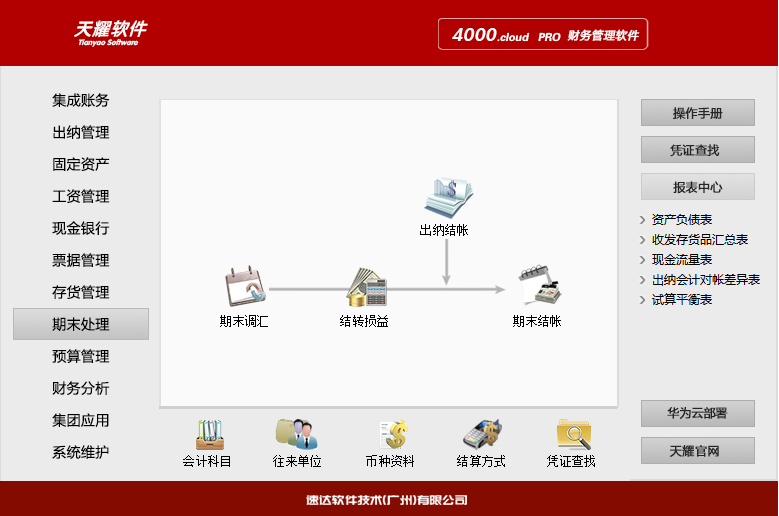Select 预算管理 in left menu

(80, 356)
